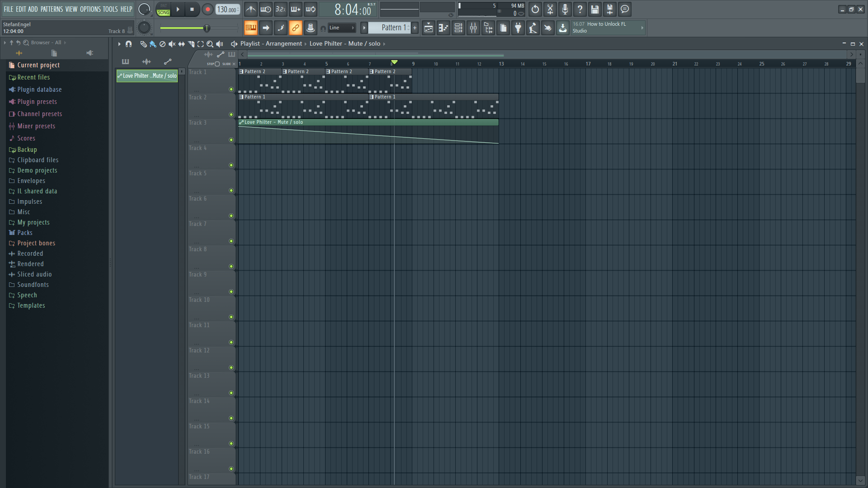
Task: Open the PATTERNS menu
Action: point(52,9)
